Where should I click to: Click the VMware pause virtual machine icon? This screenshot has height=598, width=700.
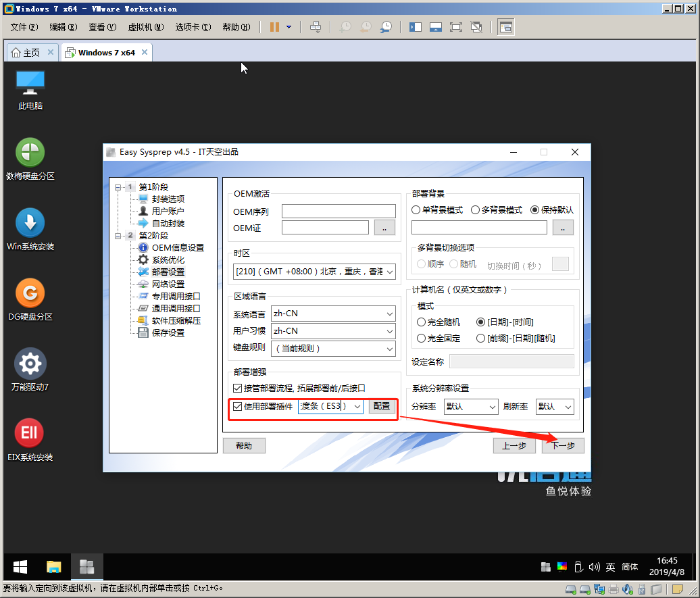[x=274, y=27]
